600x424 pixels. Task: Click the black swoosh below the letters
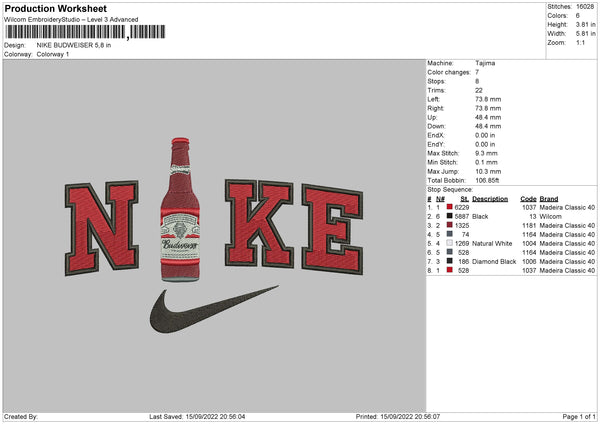214,309
